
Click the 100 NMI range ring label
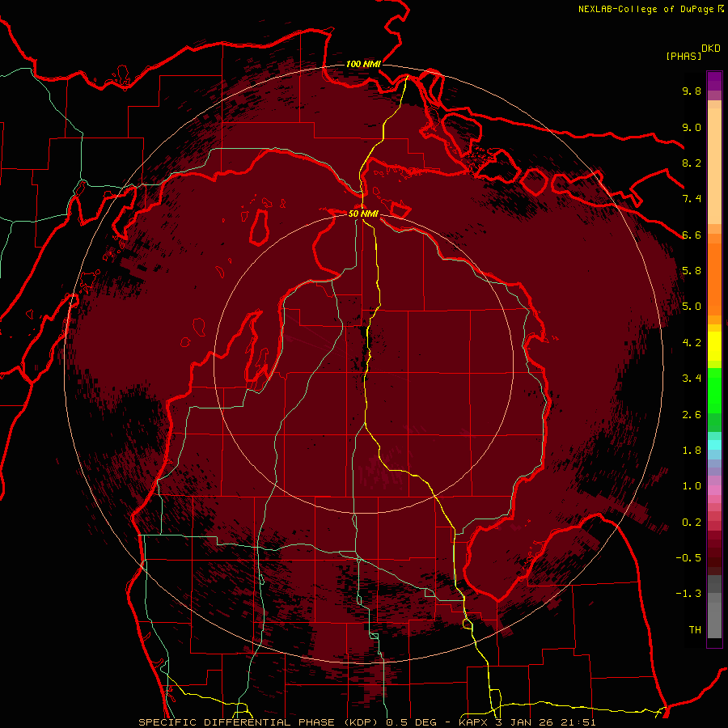[x=363, y=64]
